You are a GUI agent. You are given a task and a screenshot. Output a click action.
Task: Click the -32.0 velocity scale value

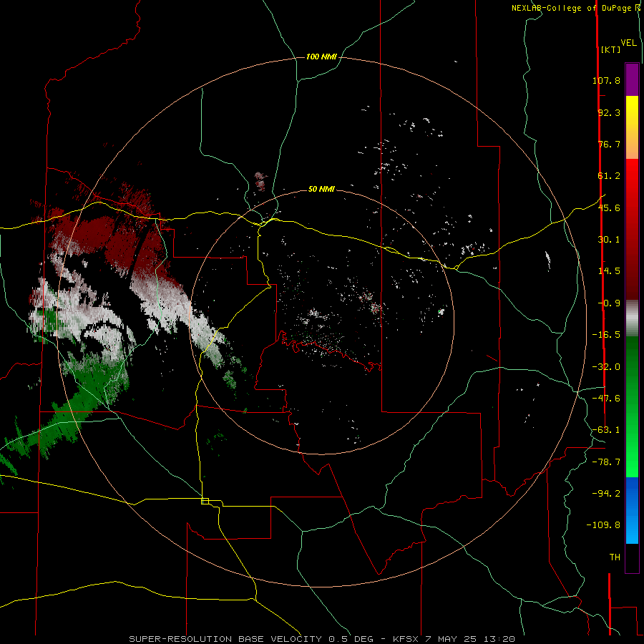pyautogui.click(x=606, y=367)
